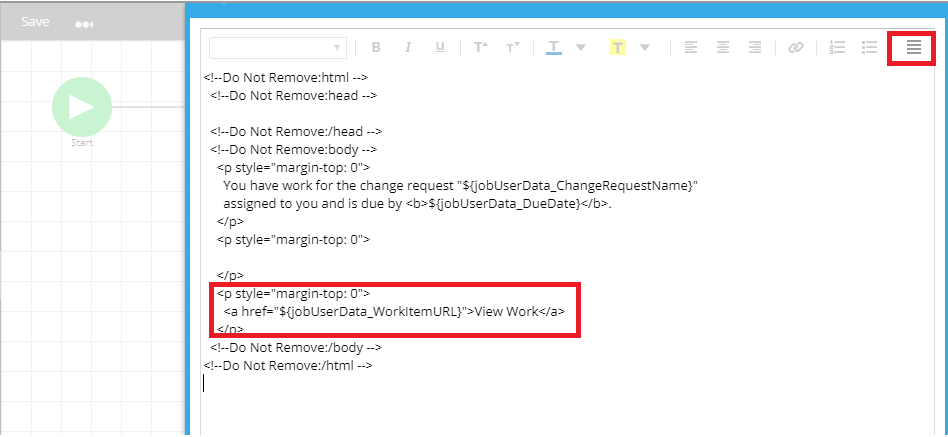
Task: Increase font size with the larger T icon
Action: coord(480,47)
